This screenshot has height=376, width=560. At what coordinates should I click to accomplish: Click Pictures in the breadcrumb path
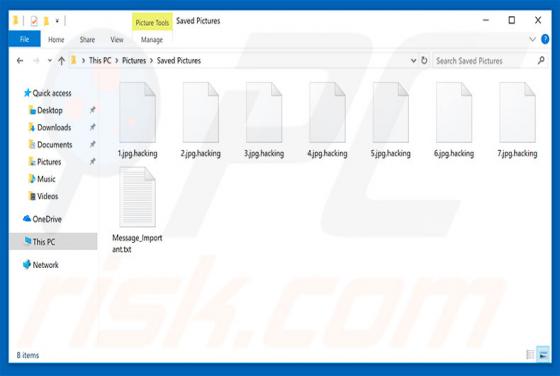click(134, 60)
